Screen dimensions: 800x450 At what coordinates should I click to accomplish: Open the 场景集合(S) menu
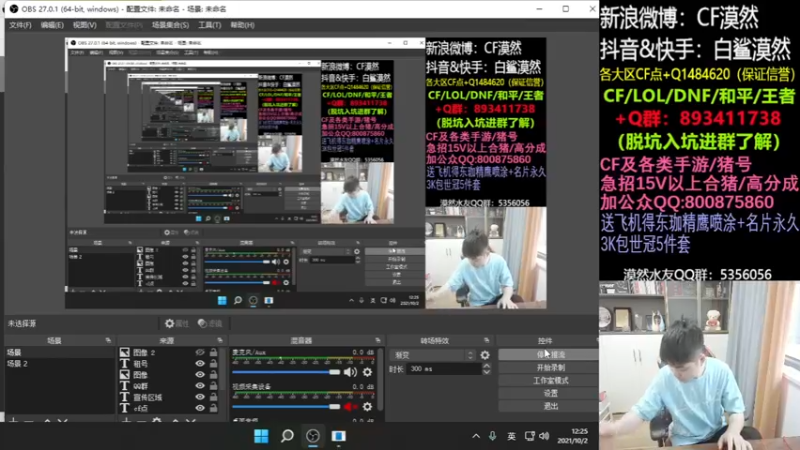tap(170, 25)
